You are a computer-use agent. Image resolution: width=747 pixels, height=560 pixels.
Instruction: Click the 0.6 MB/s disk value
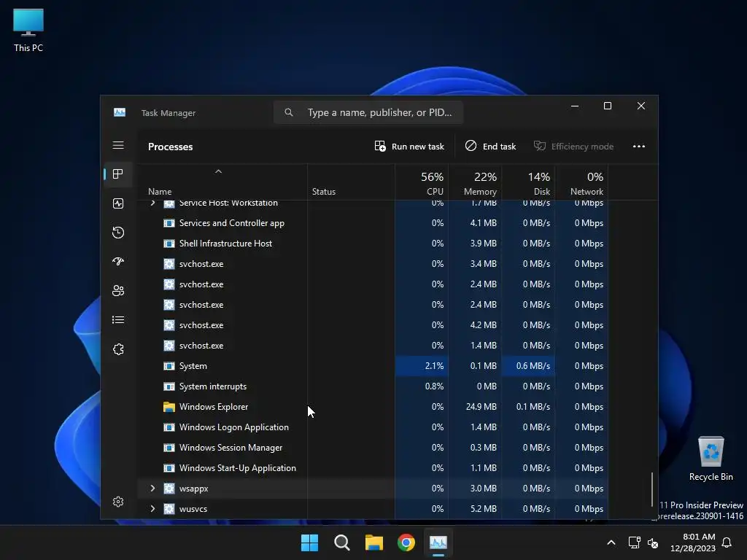[533, 366]
